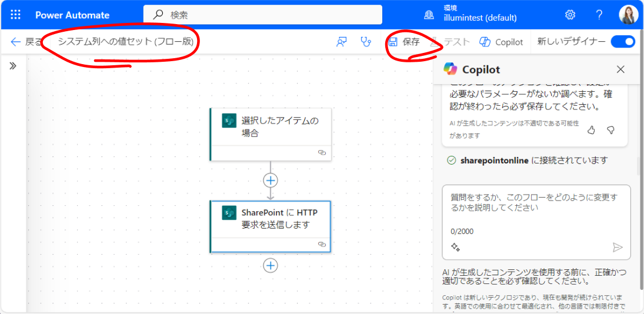Open the flow checker stethoscope icon

coord(366,42)
